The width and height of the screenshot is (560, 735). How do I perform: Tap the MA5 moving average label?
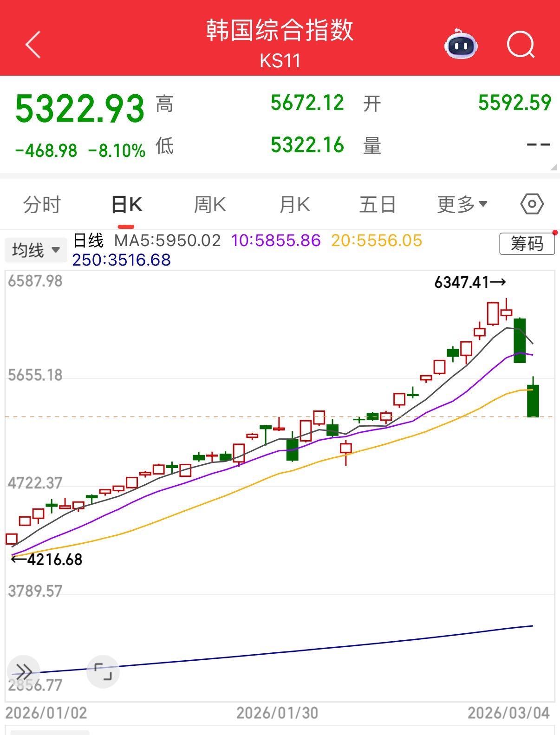tap(167, 241)
